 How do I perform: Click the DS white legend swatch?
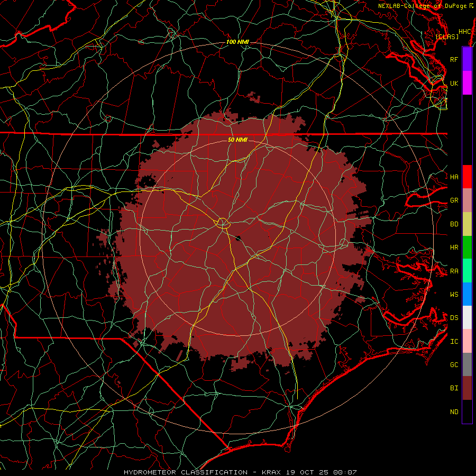point(467,317)
